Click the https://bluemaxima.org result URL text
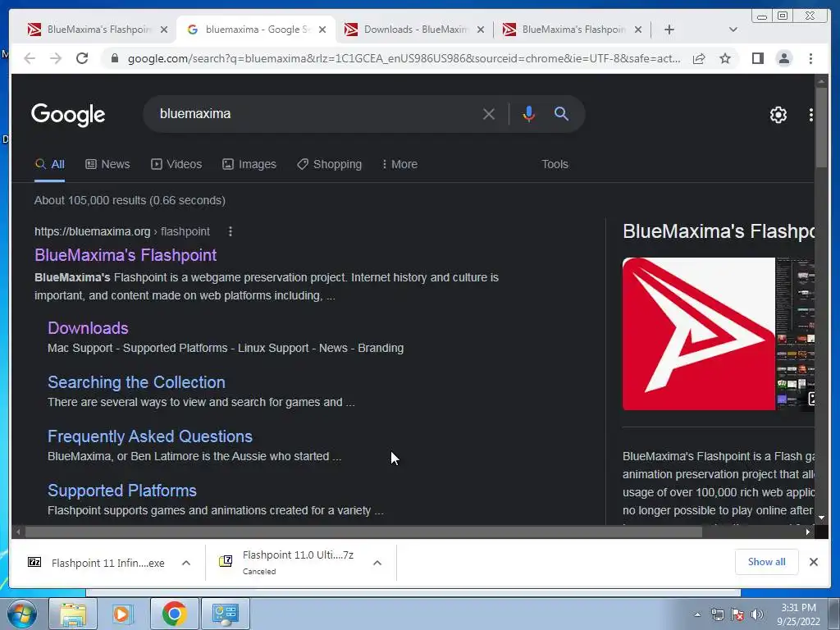The height and width of the screenshot is (630, 840). tap(92, 231)
